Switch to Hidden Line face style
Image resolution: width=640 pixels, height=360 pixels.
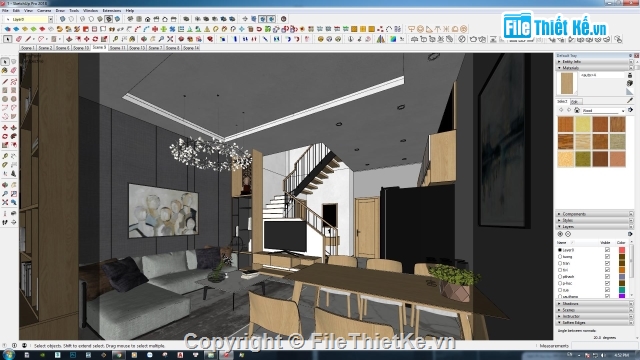(91, 19)
